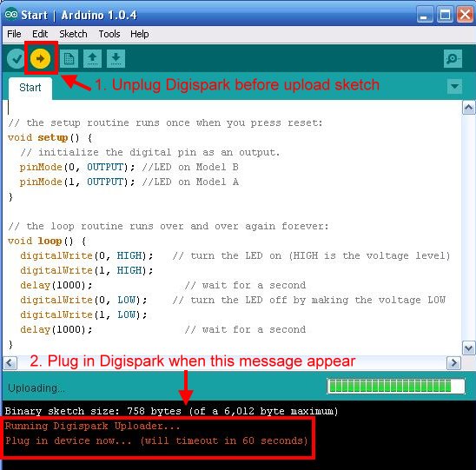The width and height of the screenshot is (476, 470).
Task: Click the vertical scrollbar up arrow
Action: click(468, 108)
